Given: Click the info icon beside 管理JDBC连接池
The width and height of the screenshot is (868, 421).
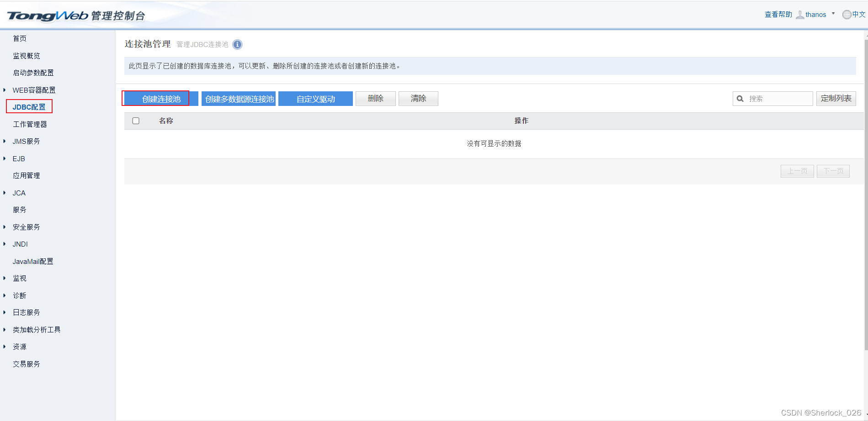Looking at the screenshot, I should [237, 44].
